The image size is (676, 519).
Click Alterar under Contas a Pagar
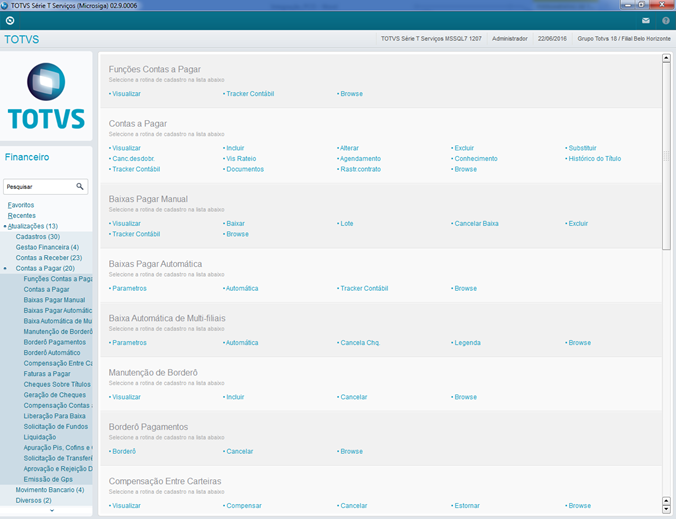(349, 148)
